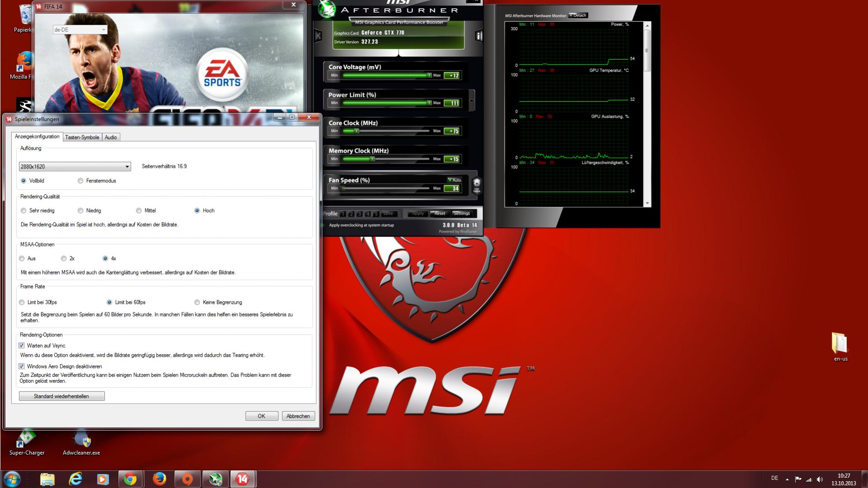Open the 2880x1620 resolution dropdown
The image size is (868, 488).
[x=75, y=166]
